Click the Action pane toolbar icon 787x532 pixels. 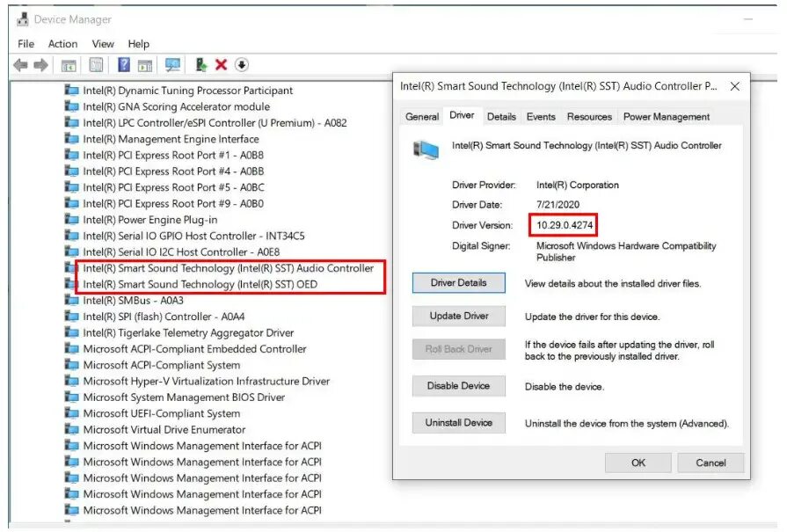pyautogui.click(x=145, y=65)
